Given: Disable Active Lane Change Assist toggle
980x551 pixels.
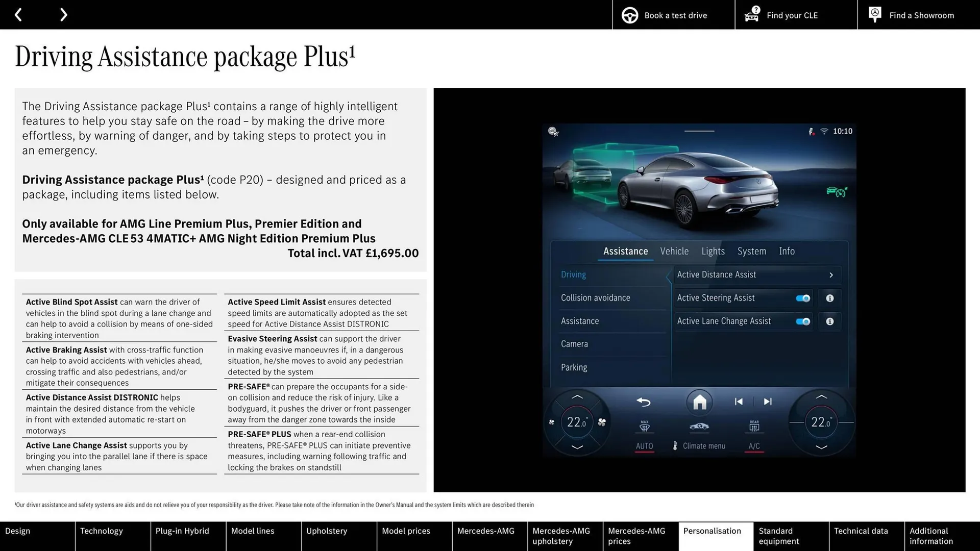Looking at the screenshot, I should [x=802, y=321].
